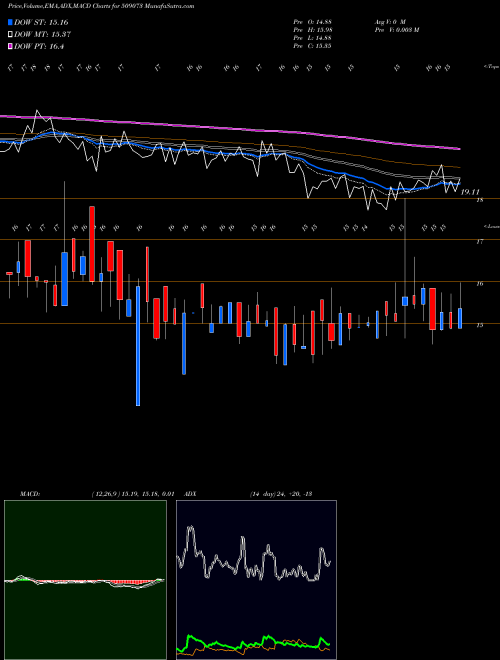The height and width of the screenshot is (660, 500).
Task: Select the 'DOW MT: 15.37' legend text
Action: tap(42, 35)
